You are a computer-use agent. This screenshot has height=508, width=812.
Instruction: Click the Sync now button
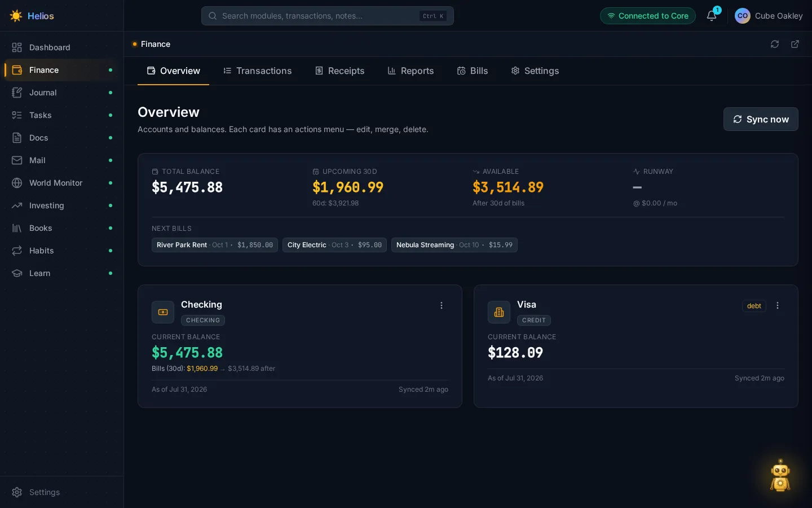point(761,119)
